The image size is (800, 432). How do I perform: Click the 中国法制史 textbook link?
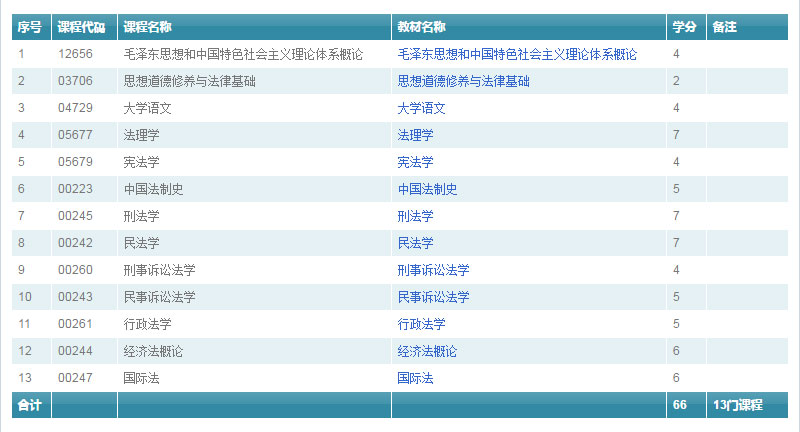427,189
